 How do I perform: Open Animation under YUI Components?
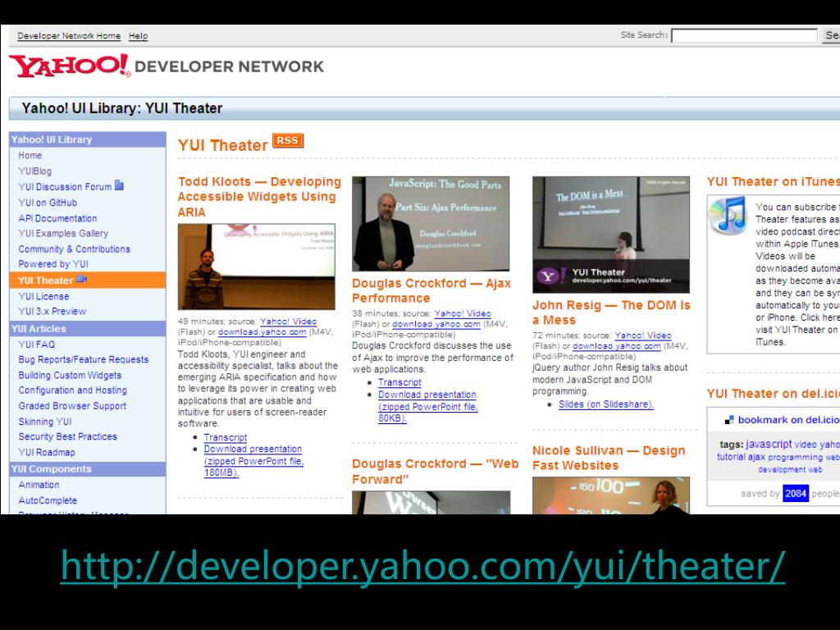[39, 485]
